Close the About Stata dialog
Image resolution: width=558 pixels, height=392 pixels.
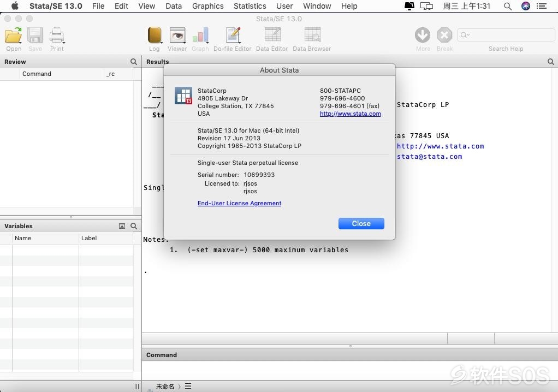361,223
